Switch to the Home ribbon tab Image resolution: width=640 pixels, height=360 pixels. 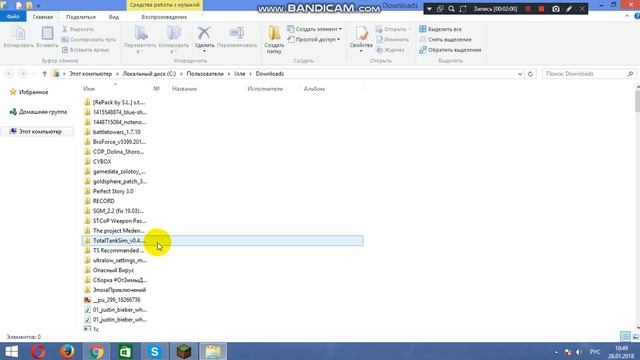[x=42, y=17]
